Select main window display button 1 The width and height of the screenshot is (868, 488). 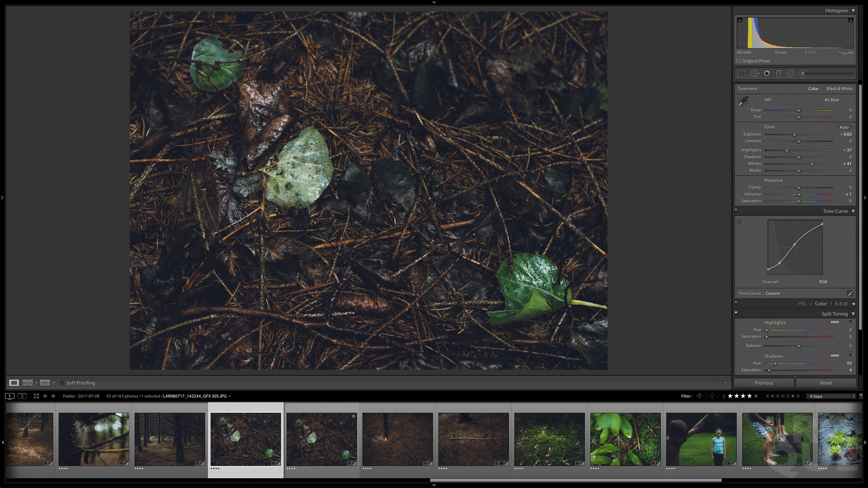[x=10, y=396]
